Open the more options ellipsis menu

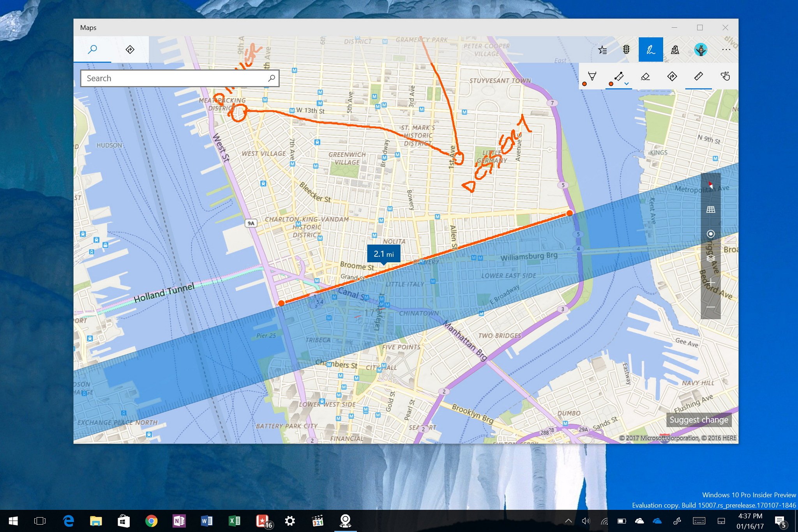(x=726, y=50)
